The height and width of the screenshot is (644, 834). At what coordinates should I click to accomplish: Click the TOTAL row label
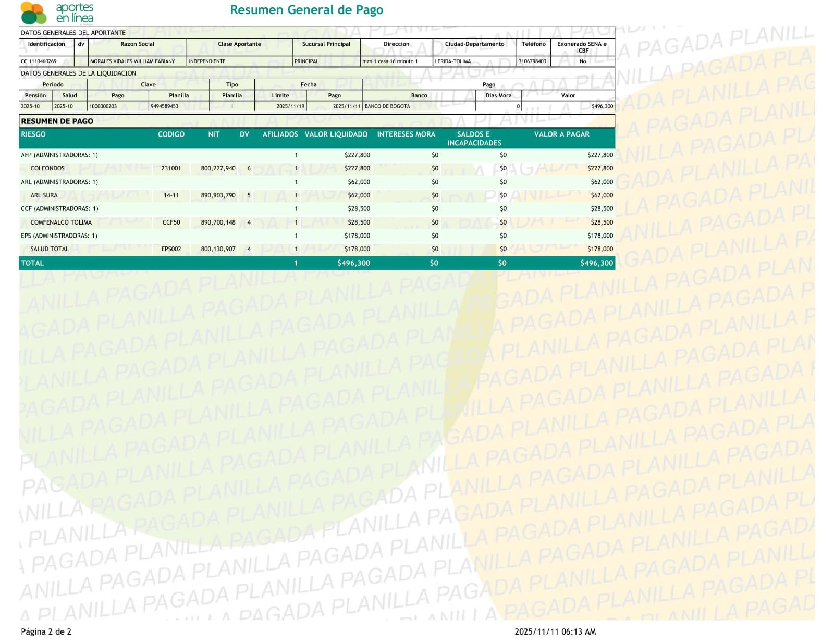point(32,263)
